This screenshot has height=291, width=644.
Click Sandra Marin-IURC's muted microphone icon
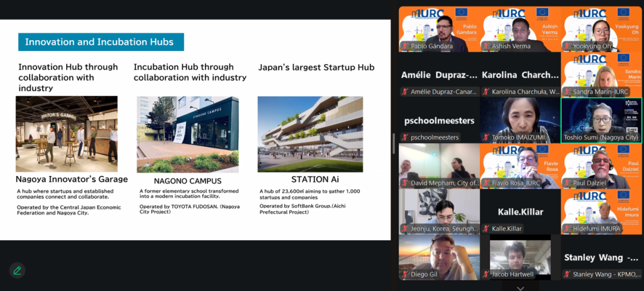568,92
